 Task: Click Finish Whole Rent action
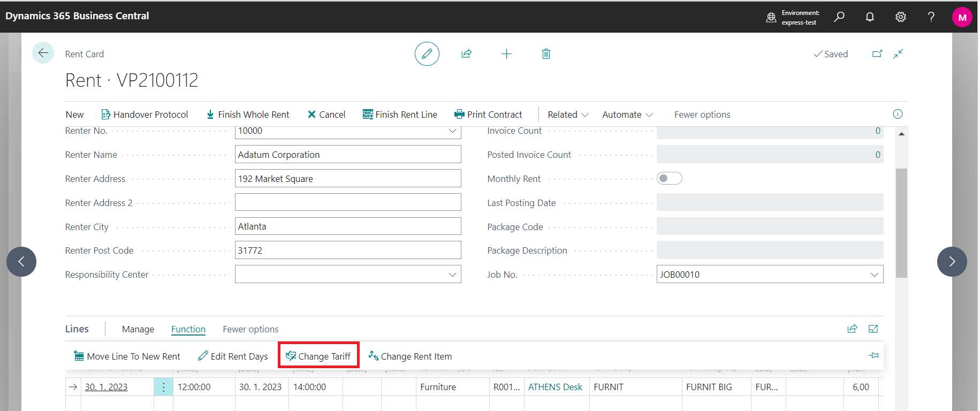(x=248, y=115)
